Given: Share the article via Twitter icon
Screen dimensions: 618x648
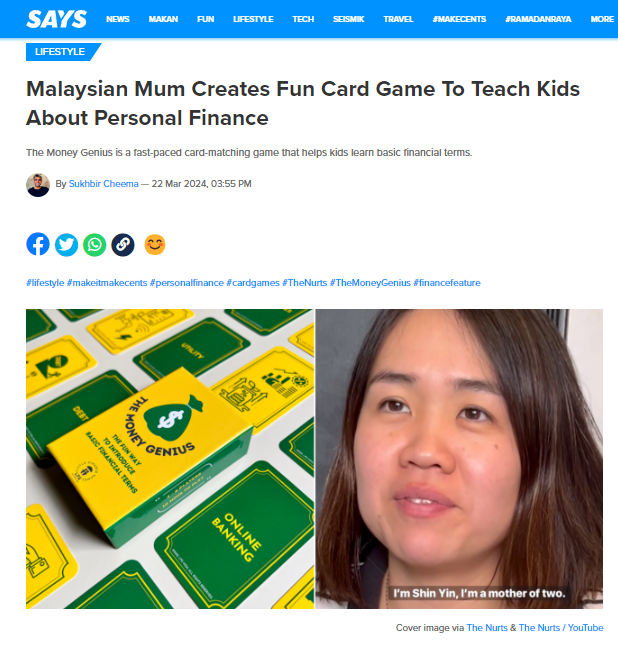Looking at the screenshot, I should 66,245.
